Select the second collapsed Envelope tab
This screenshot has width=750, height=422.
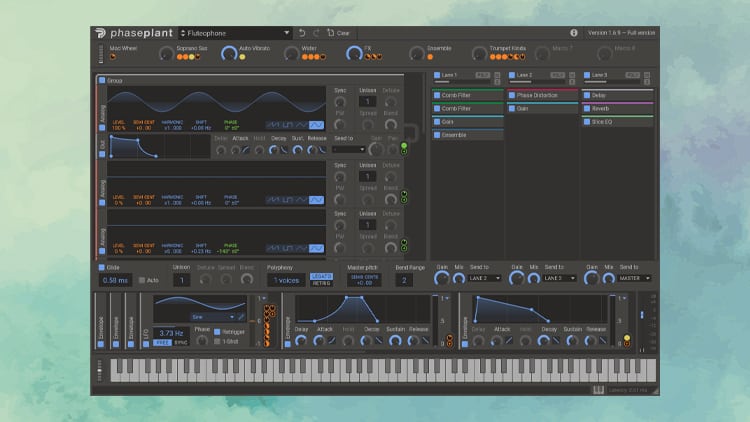(x=116, y=321)
